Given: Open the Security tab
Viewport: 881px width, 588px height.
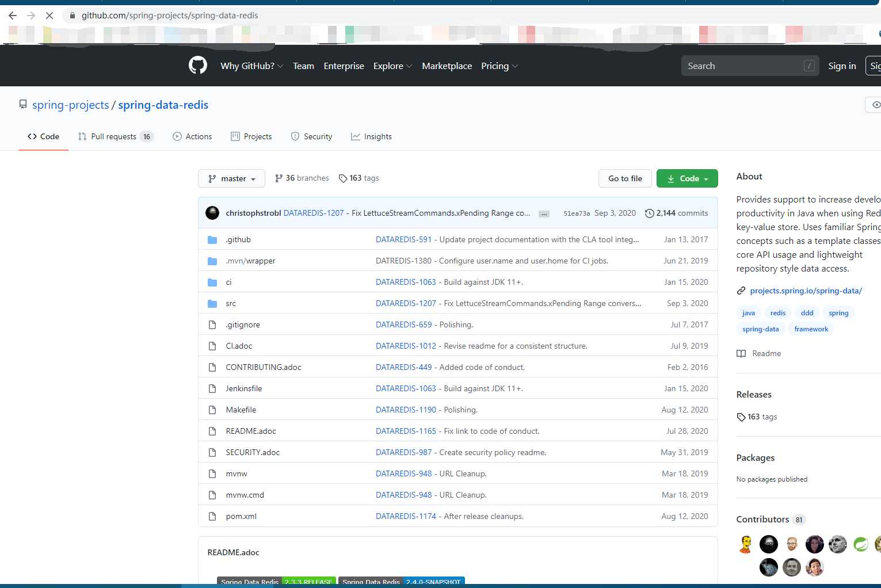Looking at the screenshot, I should [x=311, y=136].
